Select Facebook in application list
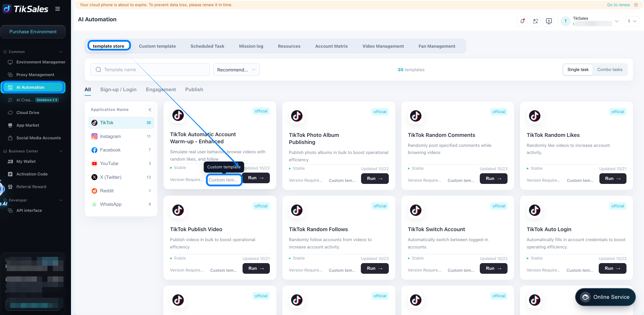The width and height of the screenshot is (644, 315). click(121, 150)
